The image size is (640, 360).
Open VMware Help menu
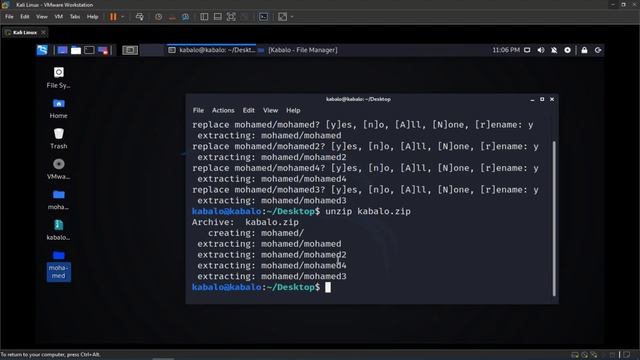click(92, 17)
